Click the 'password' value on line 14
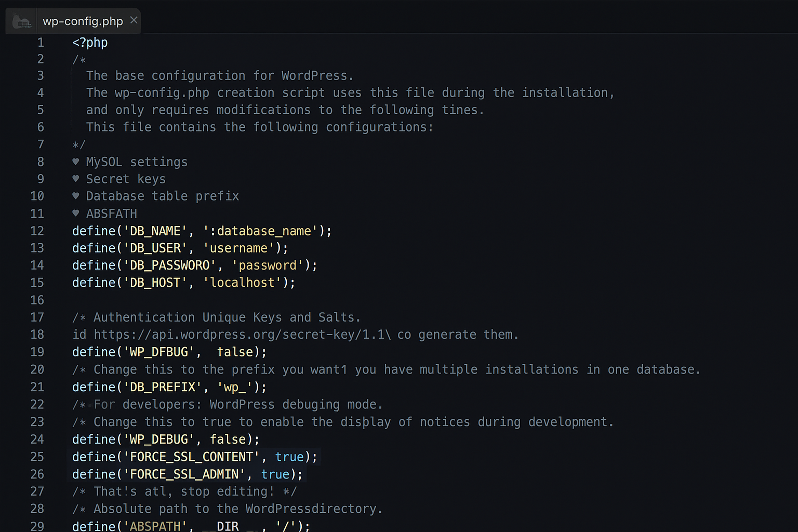This screenshot has height=532, width=798. (x=267, y=265)
